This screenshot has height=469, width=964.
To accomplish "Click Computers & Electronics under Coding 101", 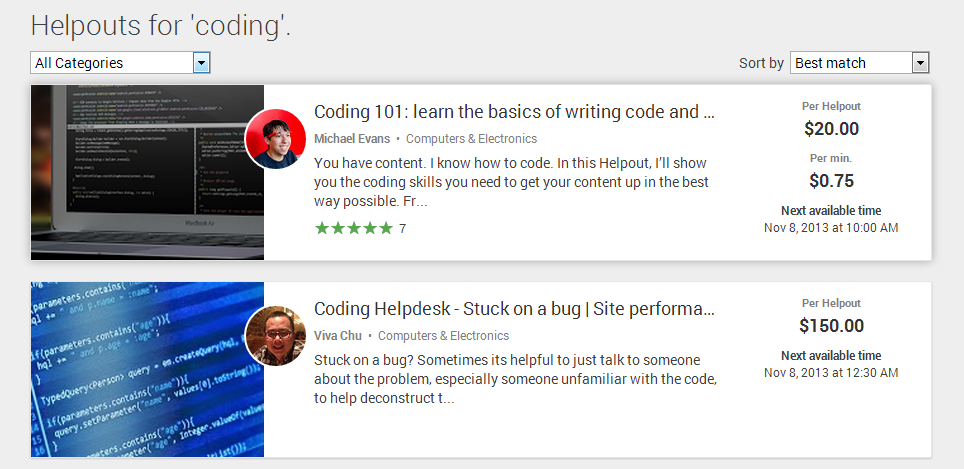I will [471, 139].
